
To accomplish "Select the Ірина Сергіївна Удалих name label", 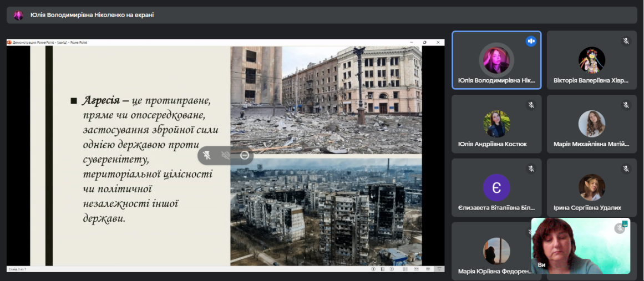I will pyautogui.click(x=587, y=208).
